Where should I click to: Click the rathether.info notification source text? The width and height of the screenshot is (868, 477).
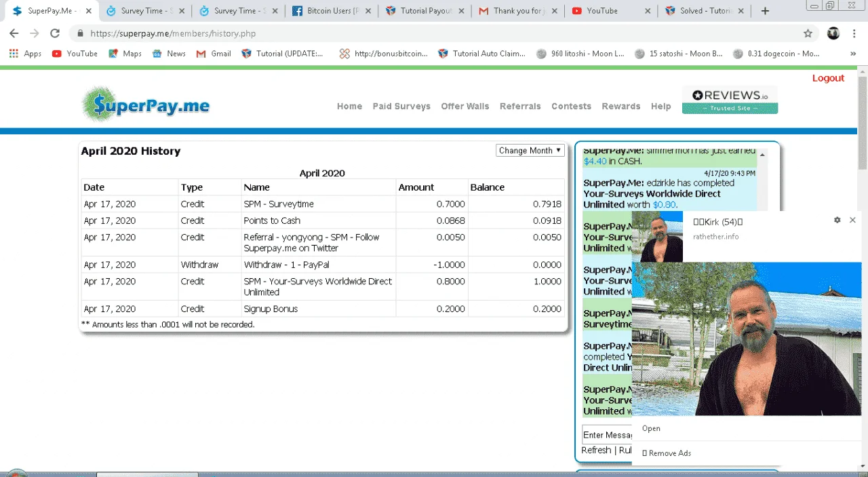(x=716, y=237)
